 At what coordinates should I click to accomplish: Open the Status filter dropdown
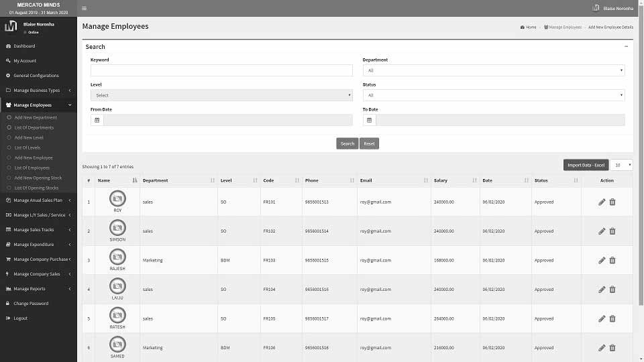[x=494, y=95]
